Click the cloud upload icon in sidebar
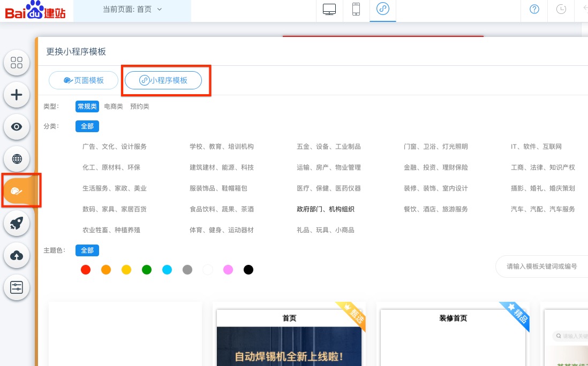Viewport: 588px width, 366px height. [17, 256]
